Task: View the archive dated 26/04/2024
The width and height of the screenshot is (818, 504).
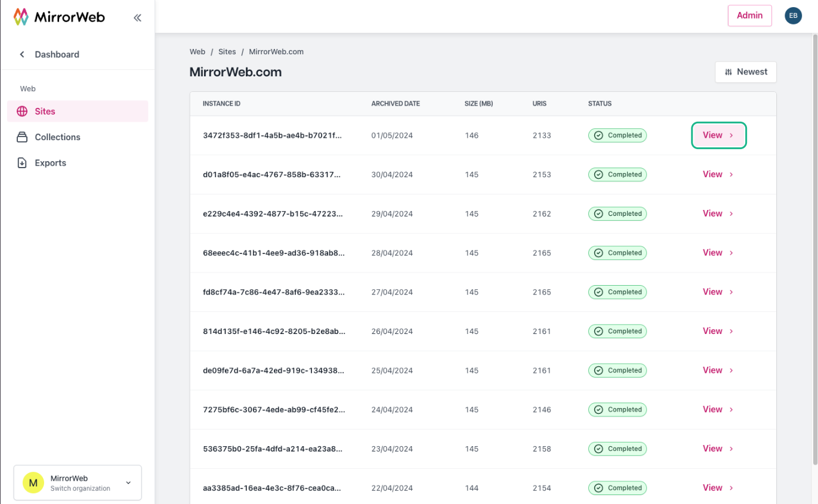Action: click(719, 331)
